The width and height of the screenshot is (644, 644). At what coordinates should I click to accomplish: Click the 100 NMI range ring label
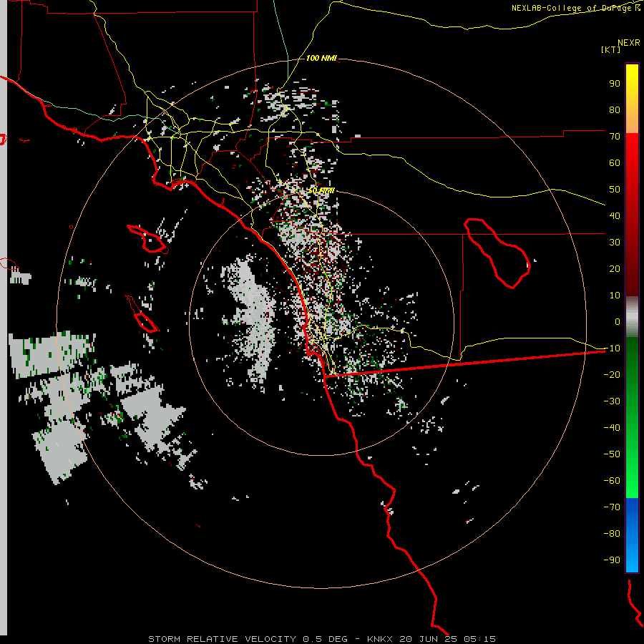tap(321, 59)
